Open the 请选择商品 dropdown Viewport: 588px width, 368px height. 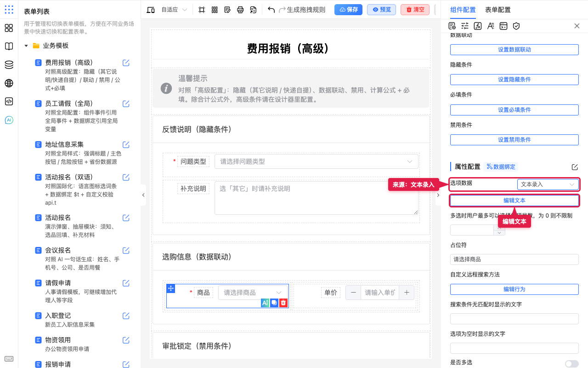[253, 293]
